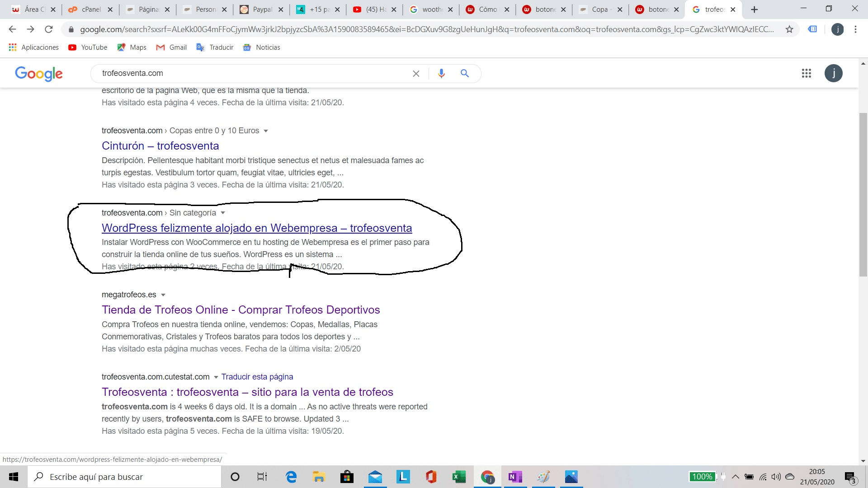Open WordPress felizmente alojado en Webempresa result

pyautogui.click(x=257, y=228)
